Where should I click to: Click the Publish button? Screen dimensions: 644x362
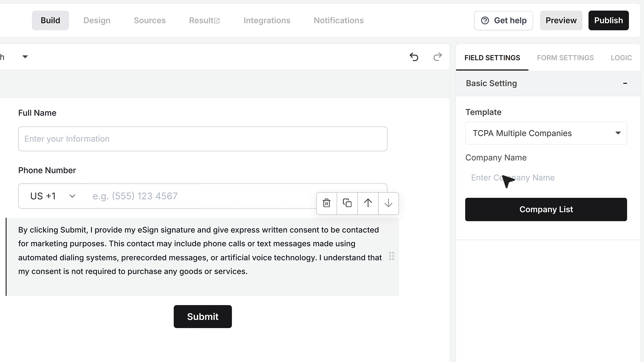tap(608, 20)
